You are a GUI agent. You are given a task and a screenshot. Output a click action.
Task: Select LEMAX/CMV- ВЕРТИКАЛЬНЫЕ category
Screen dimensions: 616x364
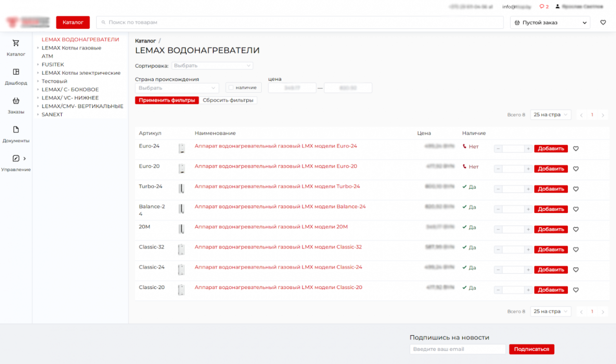pyautogui.click(x=83, y=106)
